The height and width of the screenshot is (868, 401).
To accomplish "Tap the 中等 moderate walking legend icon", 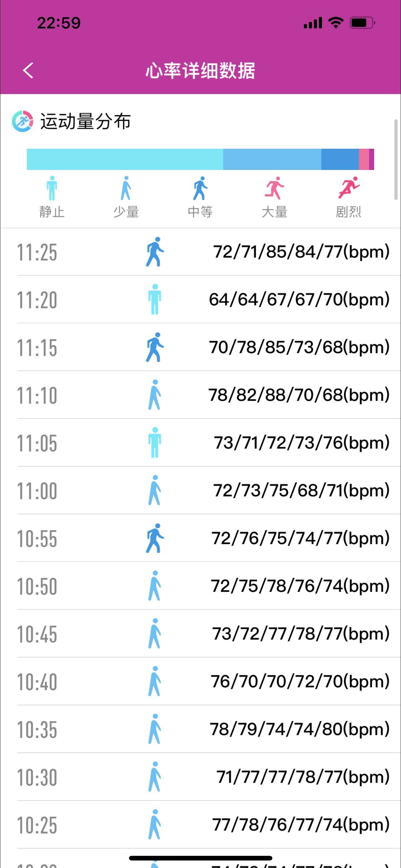I will coord(200,188).
